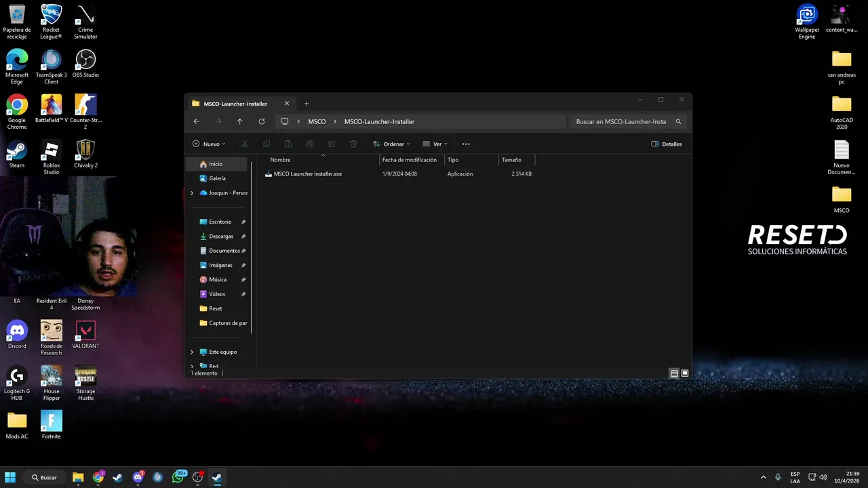Select the Steam desktop icon
Screen dimensions: 868x488
(x=17, y=154)
